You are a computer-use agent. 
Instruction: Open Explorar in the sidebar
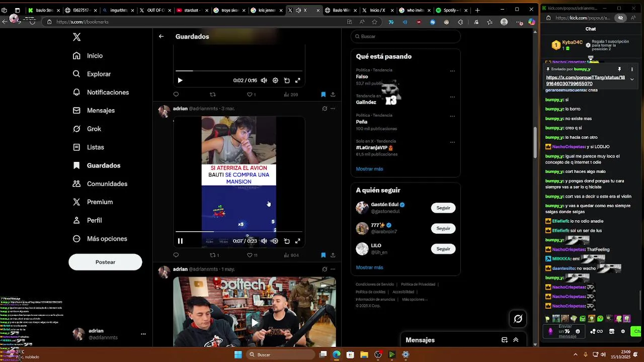[x=92, y=74]
